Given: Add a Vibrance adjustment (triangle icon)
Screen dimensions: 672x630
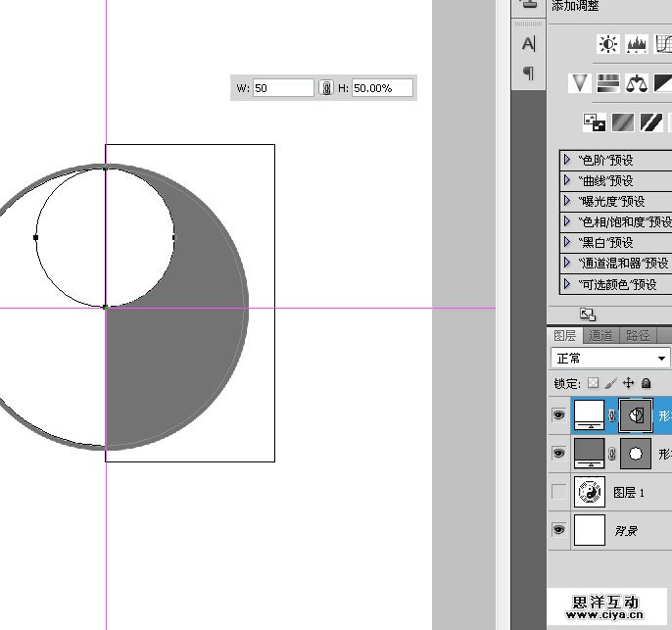Looking at the screenshot, I should click(580, 83).
